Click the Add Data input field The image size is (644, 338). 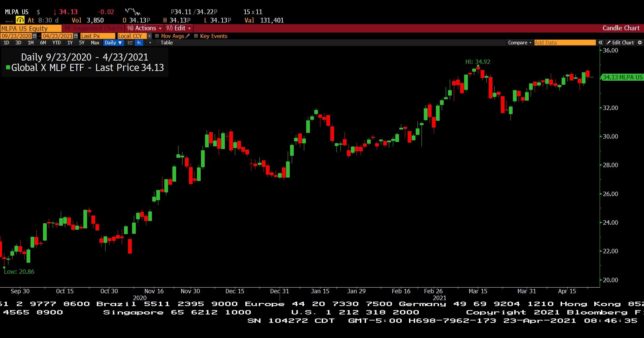pyautogui.click(x=565, y=43)
